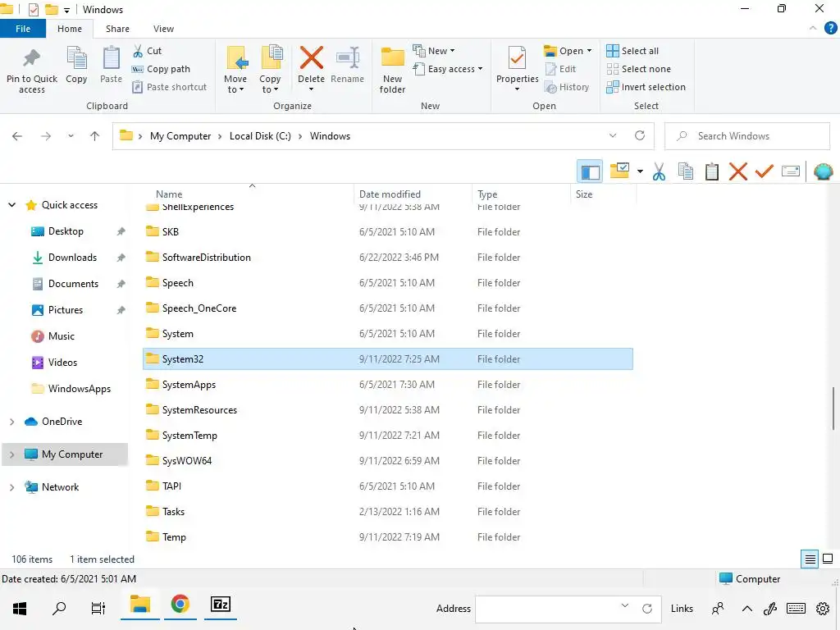The image size is (840, 630).
Task: Open the Help question mark icon
Action: (830, 28)
